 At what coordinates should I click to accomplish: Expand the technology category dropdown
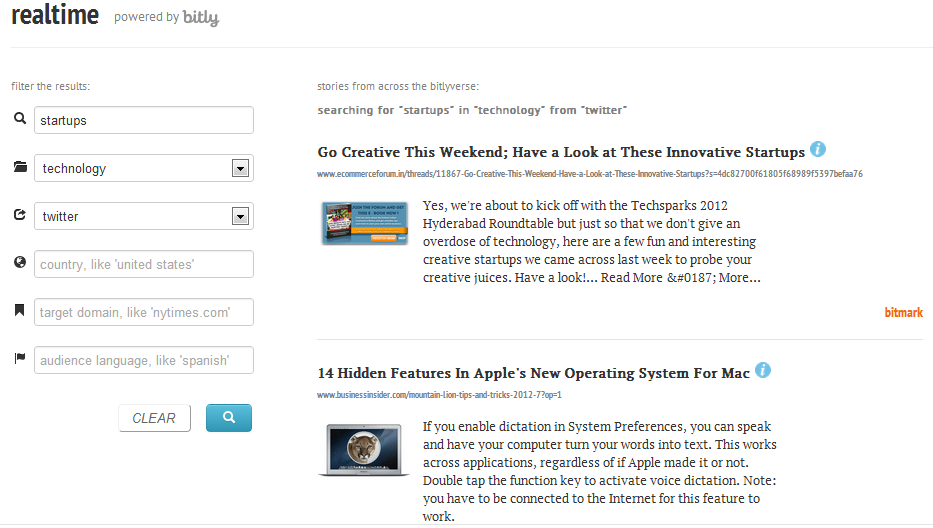tap(240, 168)
